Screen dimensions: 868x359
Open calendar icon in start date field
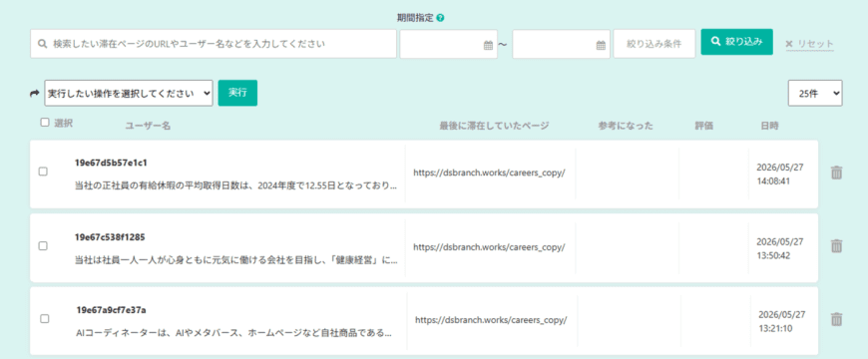pos(488,45)
